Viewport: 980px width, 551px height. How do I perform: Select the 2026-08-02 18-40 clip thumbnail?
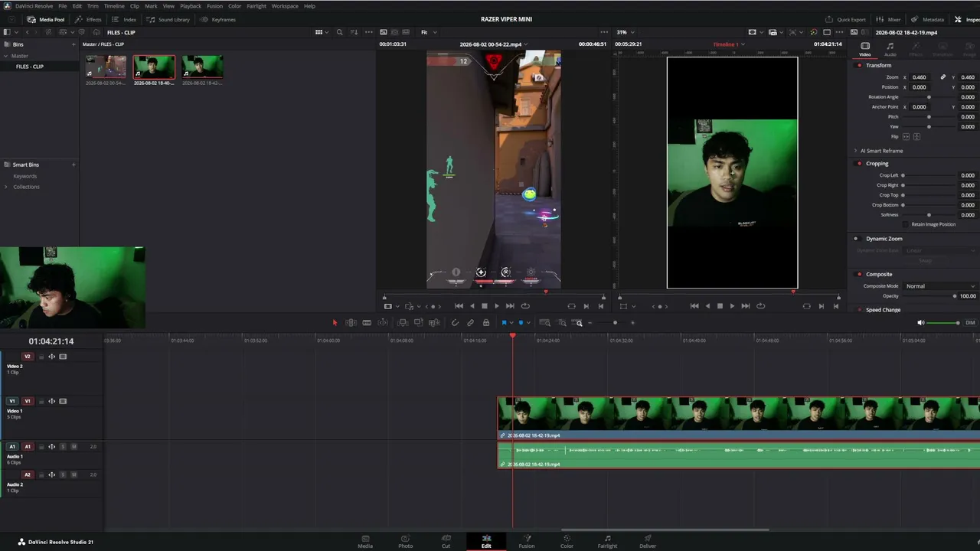154,67
